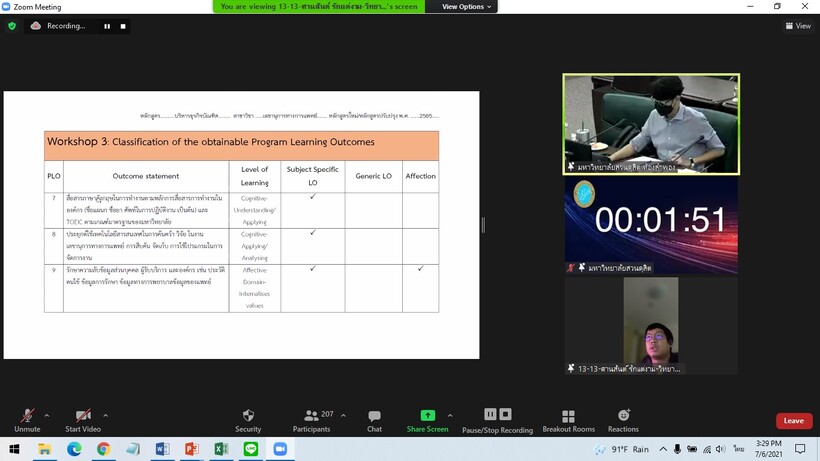820x461 pixels.
Task: Click the green encryption shield icon
Action: click(x=12, y=26)
